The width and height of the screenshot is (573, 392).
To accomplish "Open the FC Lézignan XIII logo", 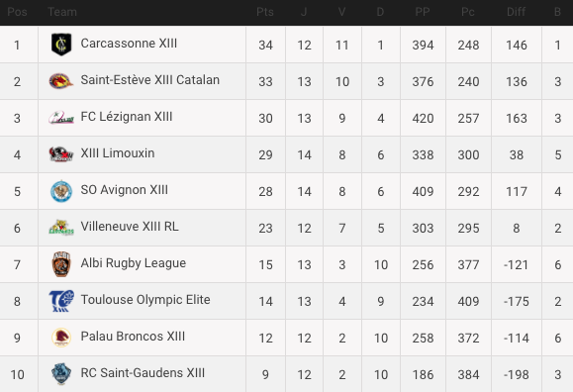I will [61, 118].
